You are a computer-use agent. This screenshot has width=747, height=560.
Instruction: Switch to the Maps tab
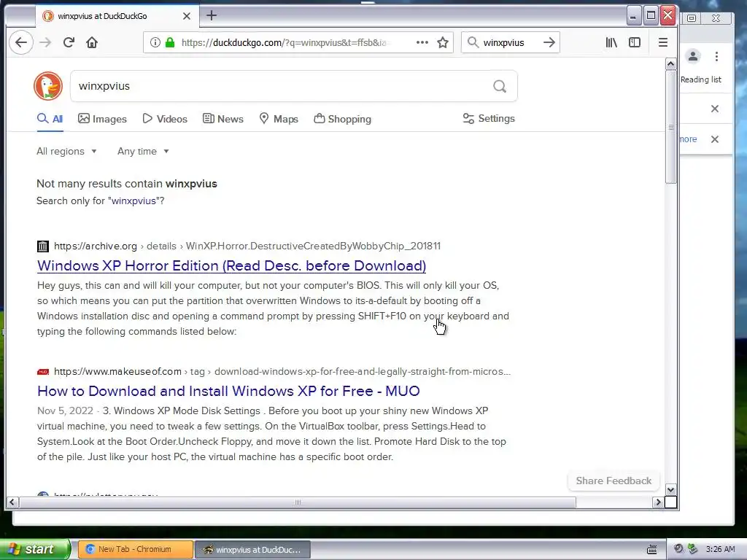point(279,119)
